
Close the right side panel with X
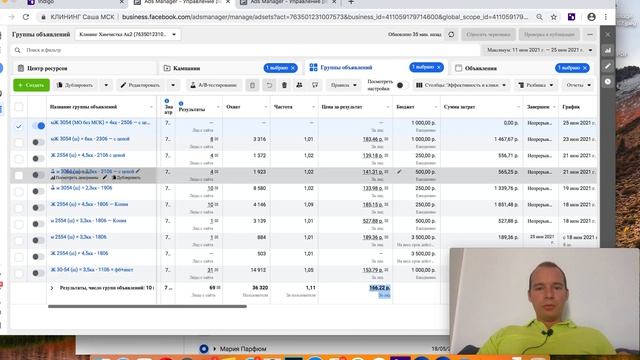(x=607, y=34)
